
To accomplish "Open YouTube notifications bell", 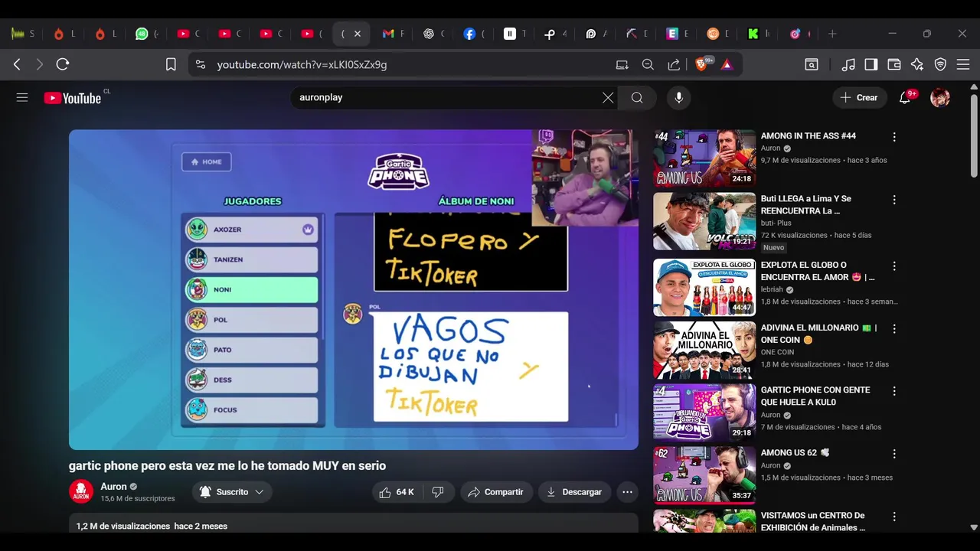I will point(905,97).
